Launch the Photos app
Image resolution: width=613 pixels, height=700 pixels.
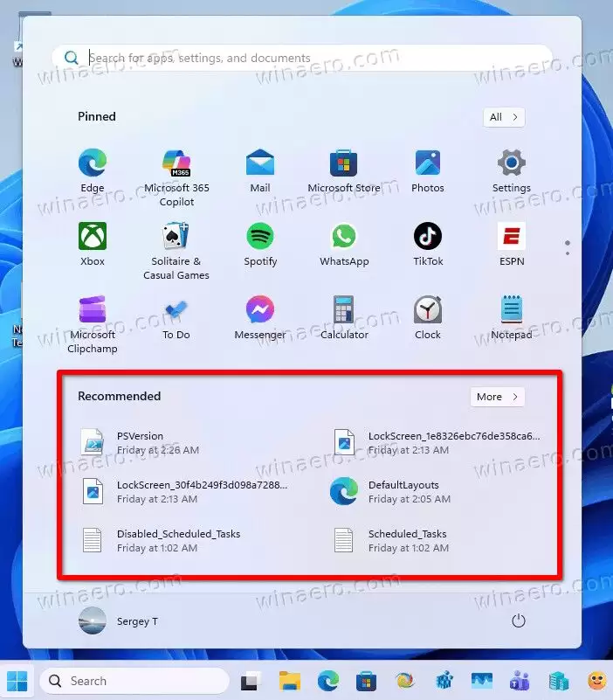[427, 170]
